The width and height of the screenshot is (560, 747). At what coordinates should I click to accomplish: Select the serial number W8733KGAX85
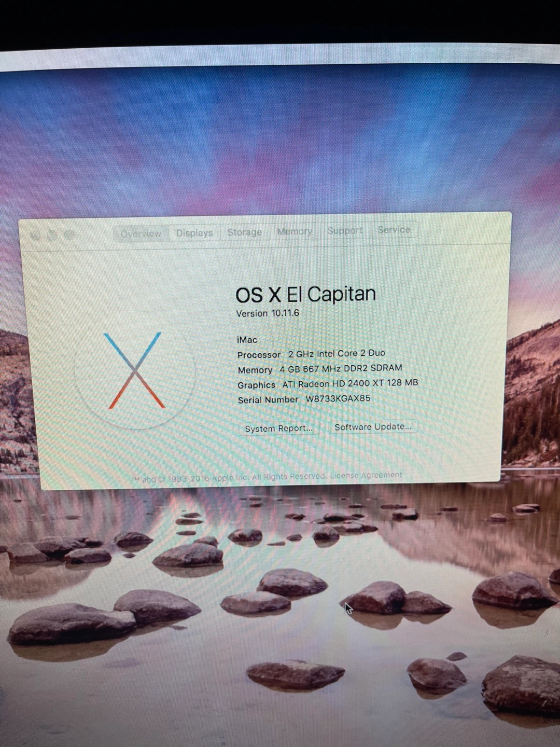click(x=338, y=399)
